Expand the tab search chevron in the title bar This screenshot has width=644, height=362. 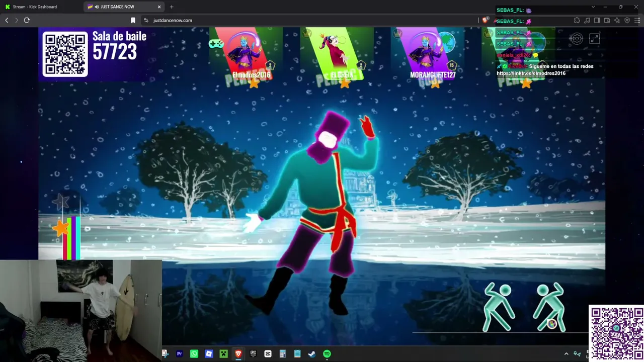[593, 7]
